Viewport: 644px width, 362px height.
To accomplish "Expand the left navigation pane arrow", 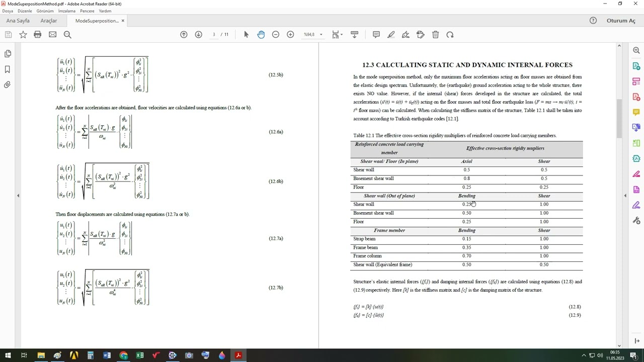I will click(18, 196).
